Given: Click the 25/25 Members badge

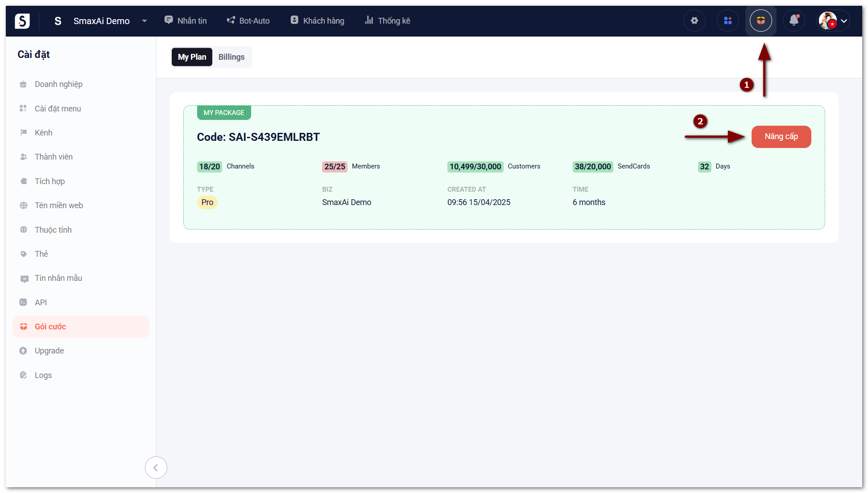Looking at the screenshot, I should coord(335,167).
